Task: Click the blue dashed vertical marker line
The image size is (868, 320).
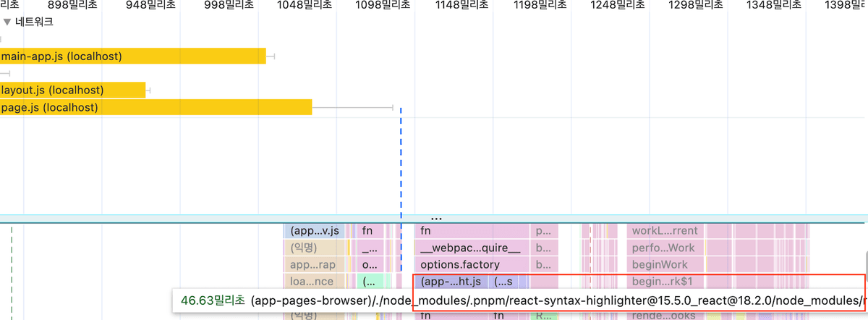Action: [401, 159]
